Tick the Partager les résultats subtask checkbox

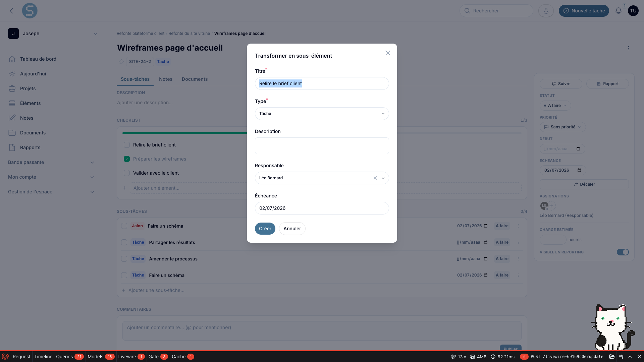(124, 242)
